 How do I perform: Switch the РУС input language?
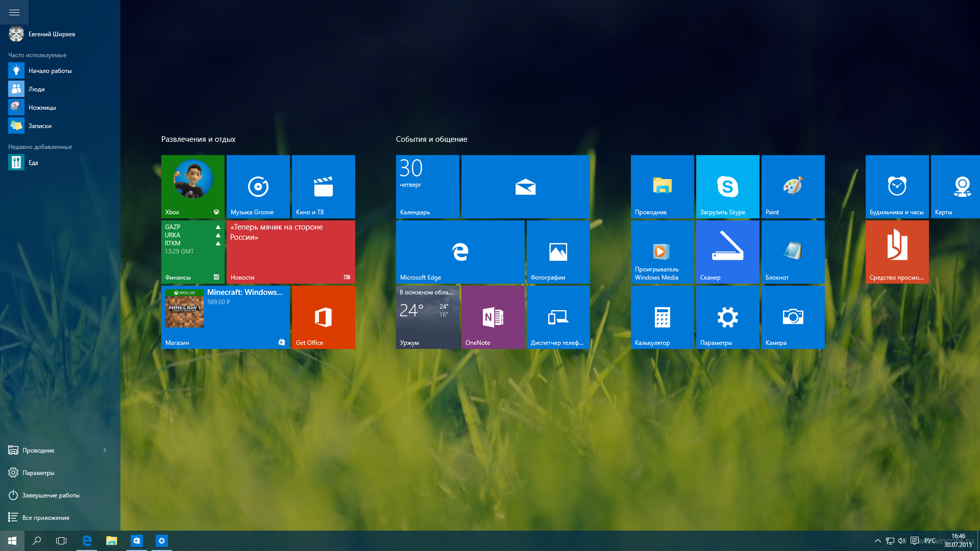tap(930, 541)
